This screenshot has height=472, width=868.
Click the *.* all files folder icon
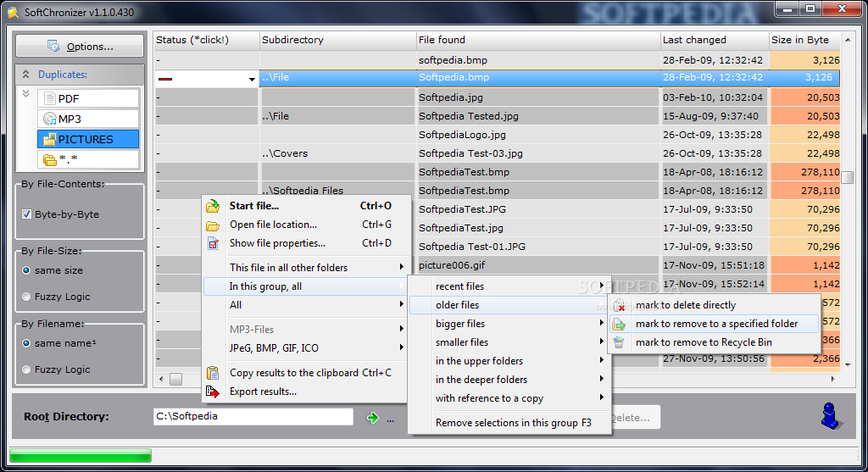pyautogui.click(x=50, y=160)
